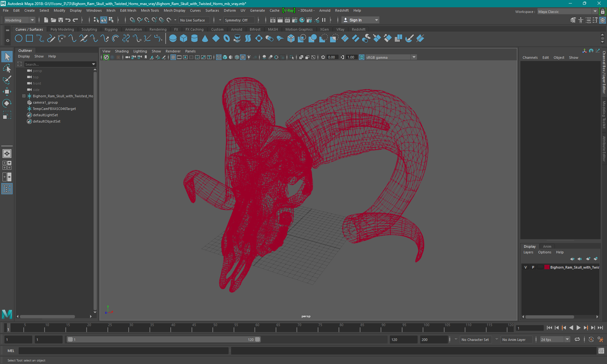The image size is (607, 364).
Task: Activate the Paint selection tool
Action: click(x=7, y=80)
